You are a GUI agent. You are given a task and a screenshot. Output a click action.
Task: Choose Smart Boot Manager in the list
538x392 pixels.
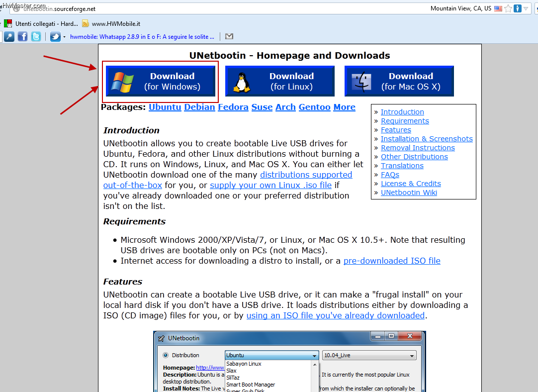(x=251, y=385)
